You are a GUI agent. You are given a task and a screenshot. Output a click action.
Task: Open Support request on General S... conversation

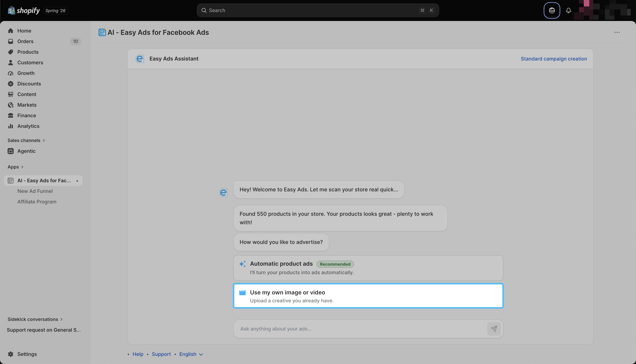(x=44, y=330)
